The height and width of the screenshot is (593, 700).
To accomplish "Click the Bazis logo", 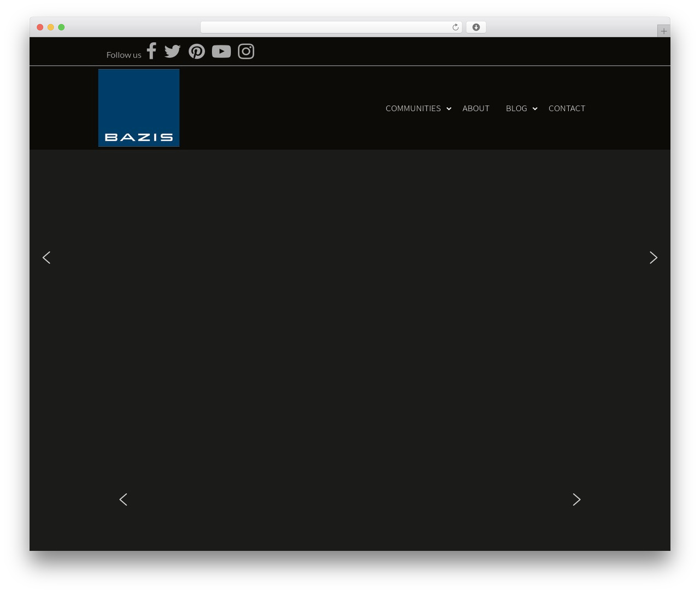I will (139, 108).
